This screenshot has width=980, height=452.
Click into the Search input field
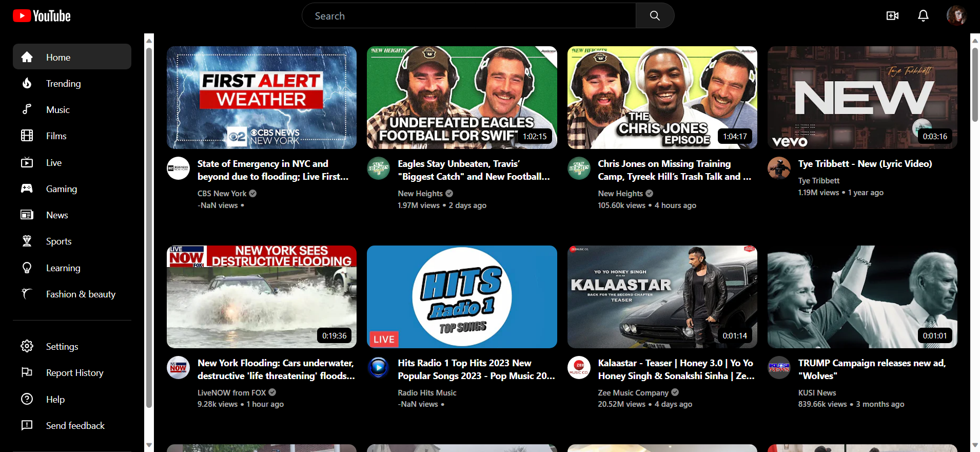[x=469, y=15]
